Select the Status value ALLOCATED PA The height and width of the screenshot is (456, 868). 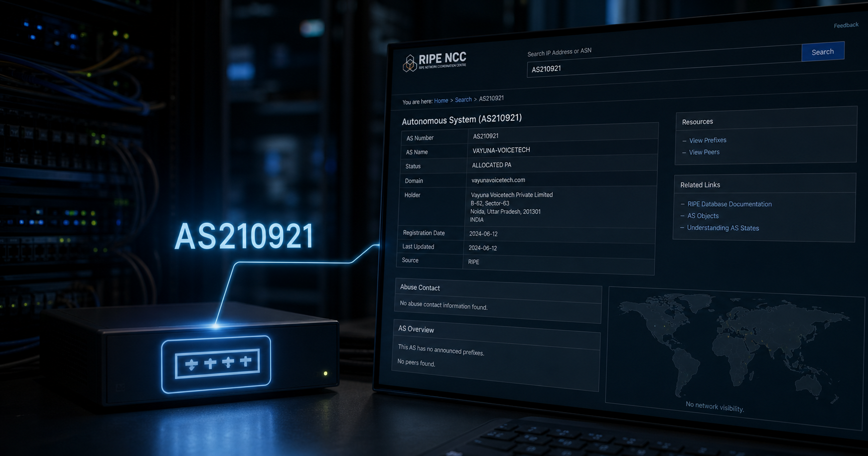(492, 165)
